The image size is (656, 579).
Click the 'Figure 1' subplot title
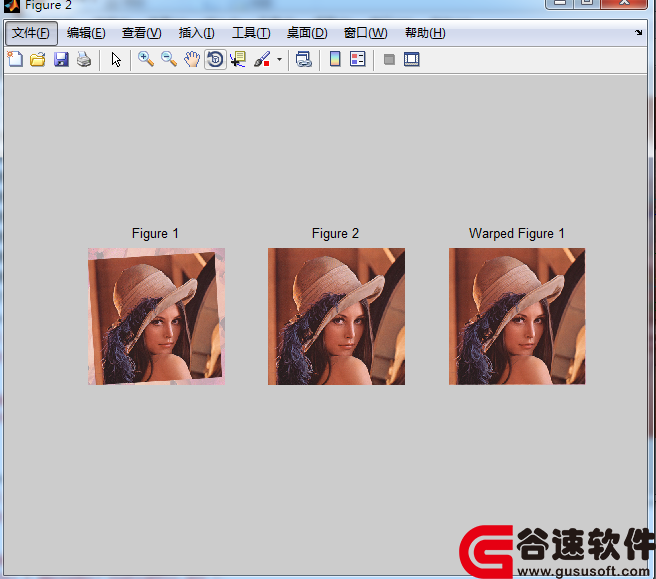(x=155, y=233)
